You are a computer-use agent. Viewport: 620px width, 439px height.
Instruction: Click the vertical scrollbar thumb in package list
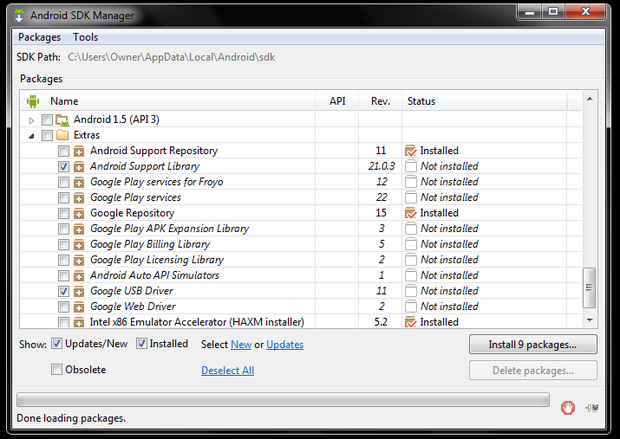click(x=589, y=288)
